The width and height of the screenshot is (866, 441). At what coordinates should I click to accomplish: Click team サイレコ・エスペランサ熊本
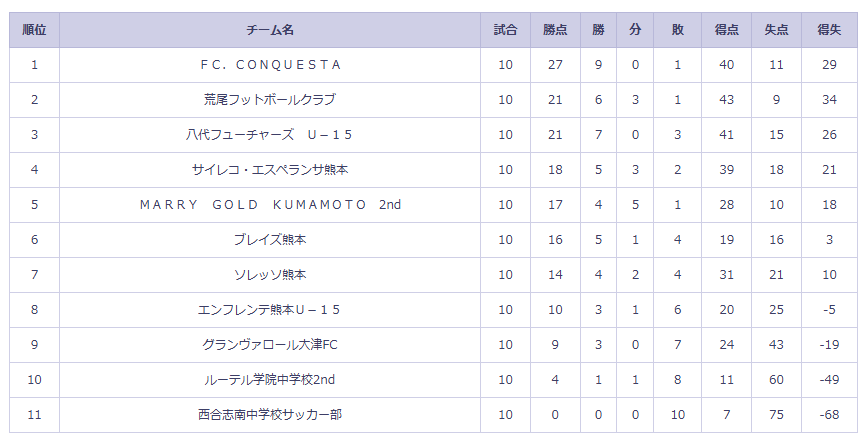click(x=270, y=170)
